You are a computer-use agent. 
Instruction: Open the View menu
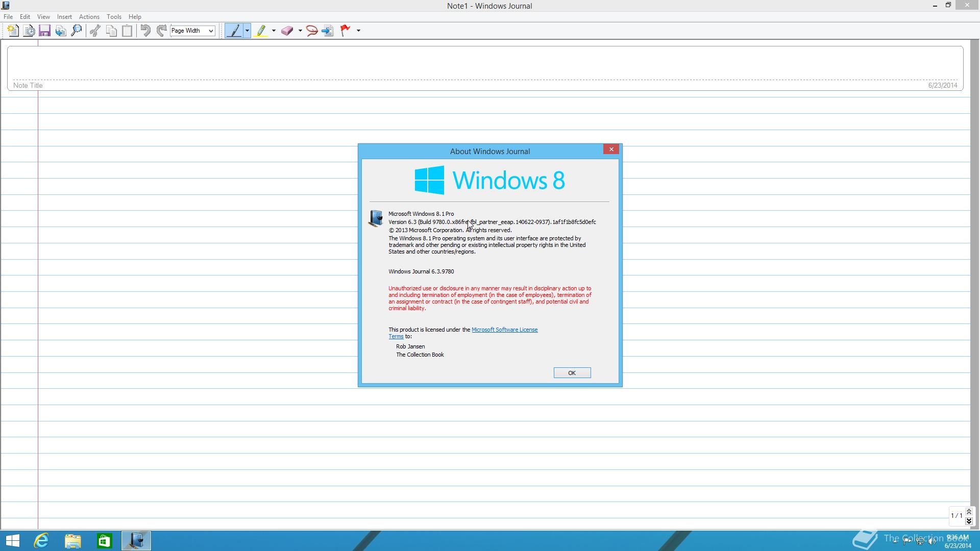pyautogui.click(x=43, y=17)
